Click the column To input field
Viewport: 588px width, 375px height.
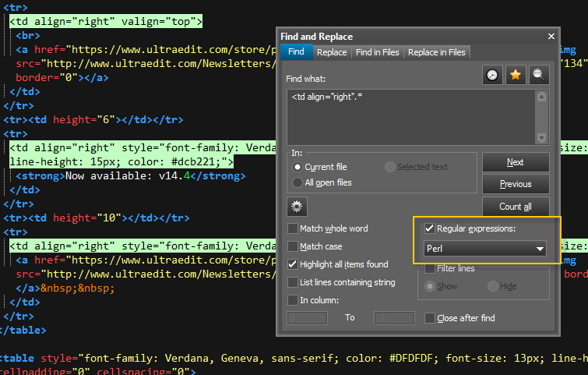394,318
